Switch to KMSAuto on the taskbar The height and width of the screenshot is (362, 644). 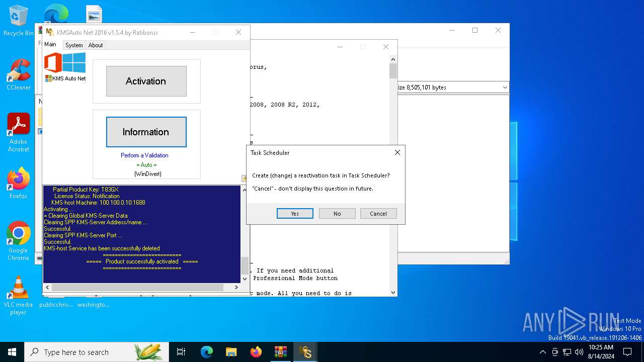click(x=305, y=352)
